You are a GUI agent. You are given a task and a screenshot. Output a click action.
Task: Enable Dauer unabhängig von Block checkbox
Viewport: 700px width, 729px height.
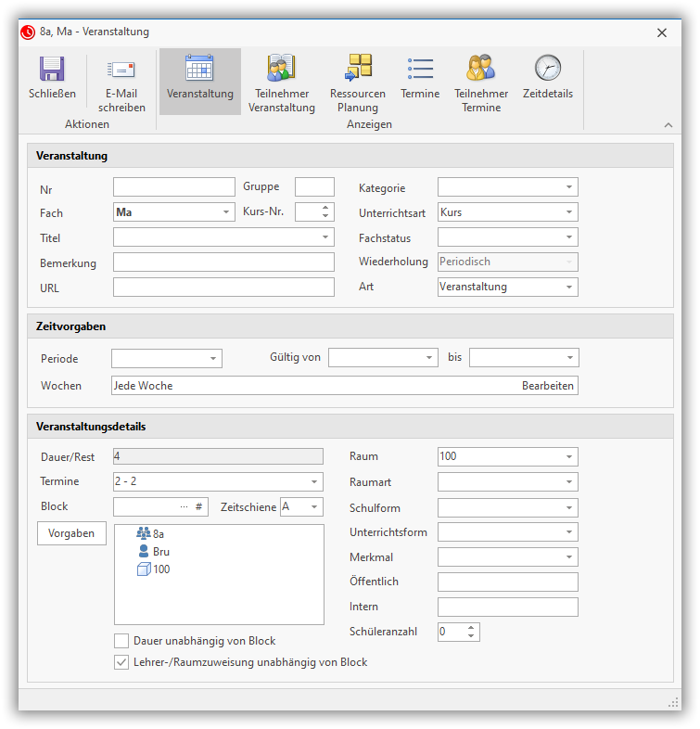121,641
